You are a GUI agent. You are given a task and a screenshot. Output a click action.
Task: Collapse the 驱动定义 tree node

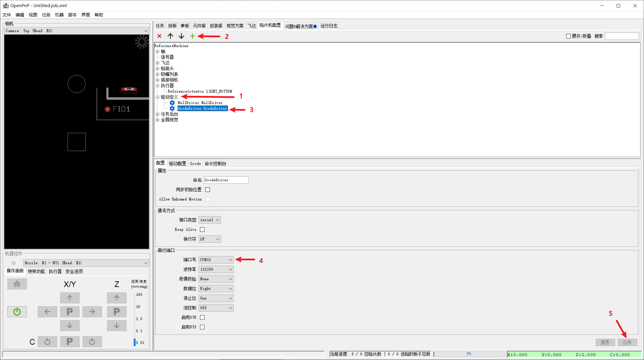pyautogui.click(x=158, y=97)
